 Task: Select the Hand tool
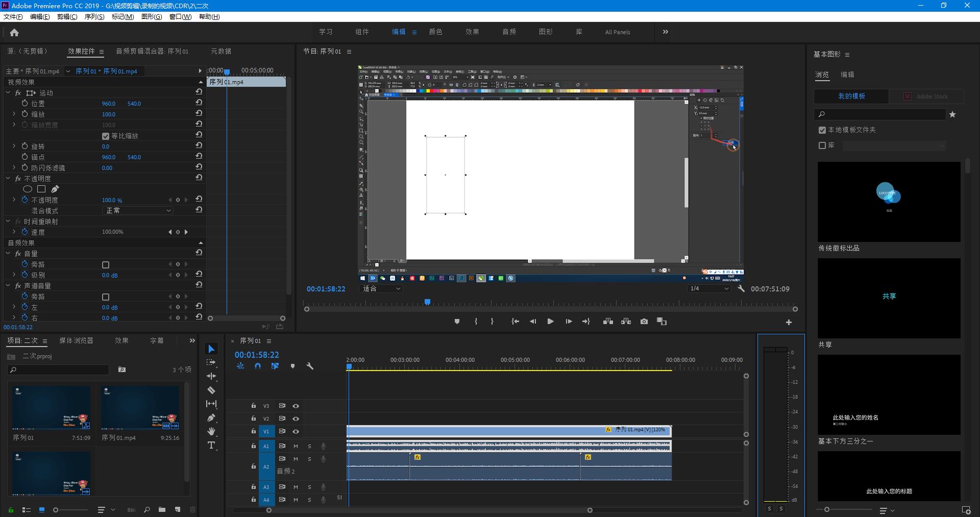211,431
